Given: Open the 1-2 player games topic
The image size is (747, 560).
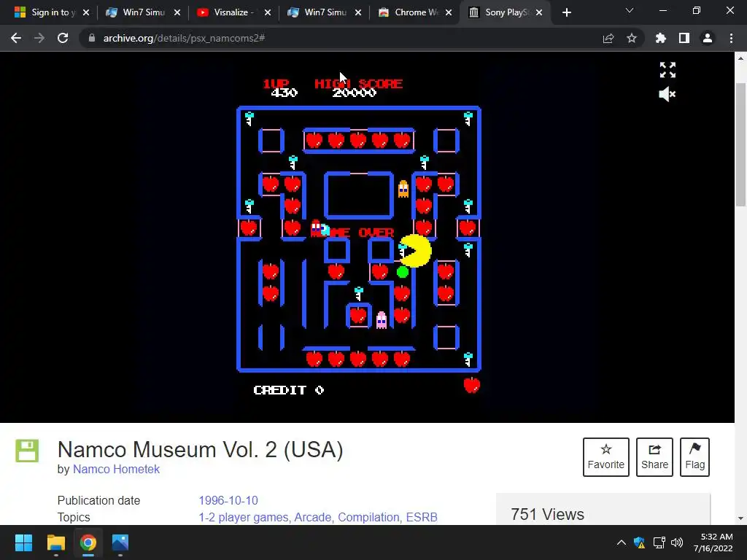Looking at the screenshot, I should pyautogui.click(x=244, y=517).
